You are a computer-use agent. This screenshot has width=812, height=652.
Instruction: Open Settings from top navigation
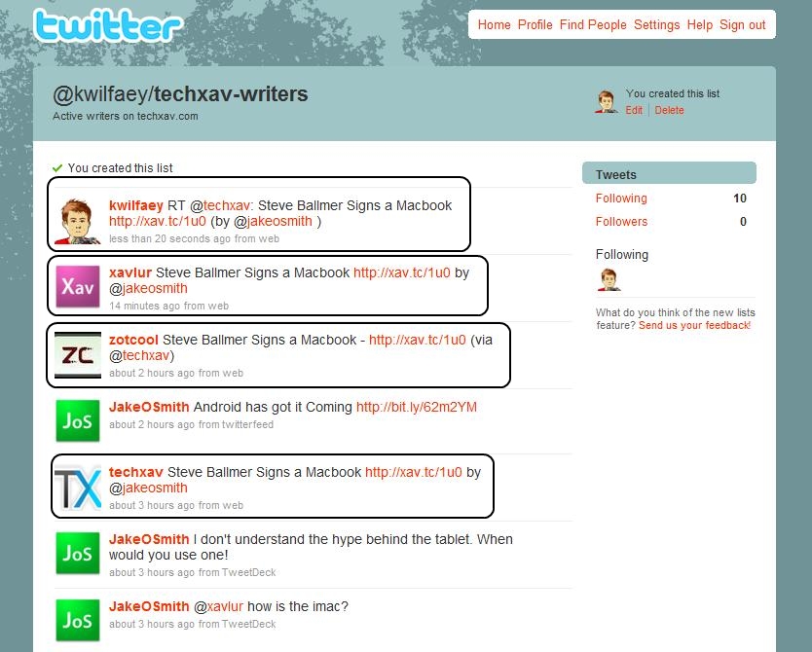pos(656,25)
